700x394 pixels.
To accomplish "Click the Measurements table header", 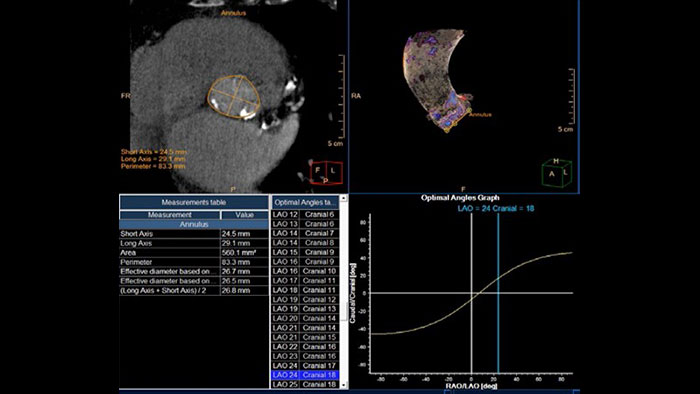I will pos(194,202).
